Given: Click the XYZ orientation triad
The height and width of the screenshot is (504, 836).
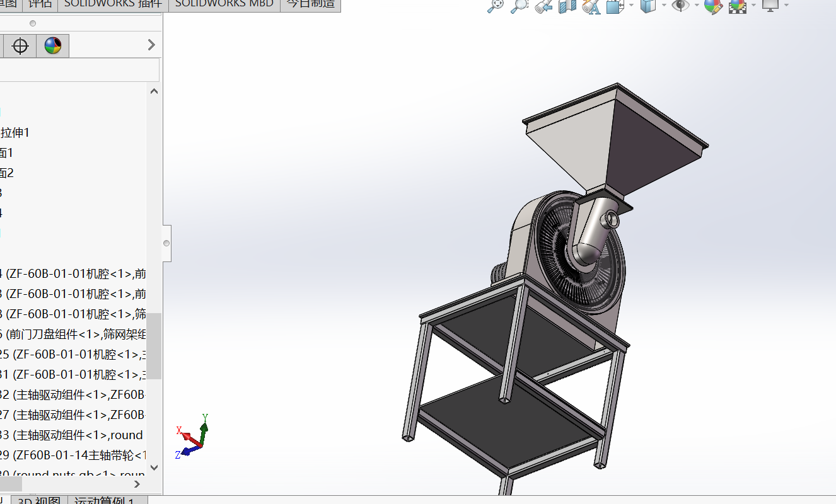Looking at the screenshot, I should [x=192, y=436].
